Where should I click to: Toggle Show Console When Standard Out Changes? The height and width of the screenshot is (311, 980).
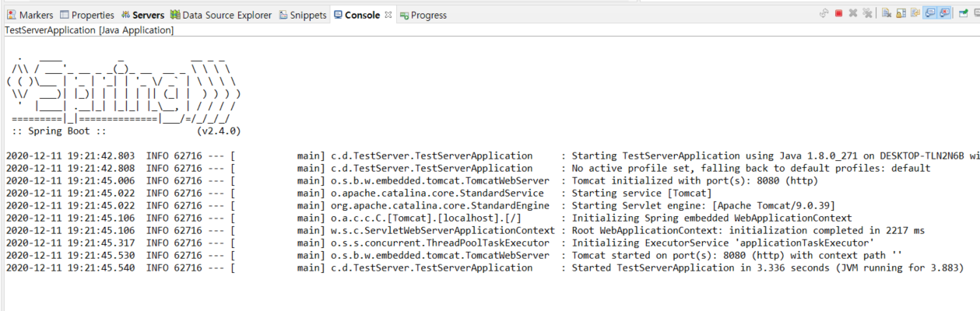(929, 13)
